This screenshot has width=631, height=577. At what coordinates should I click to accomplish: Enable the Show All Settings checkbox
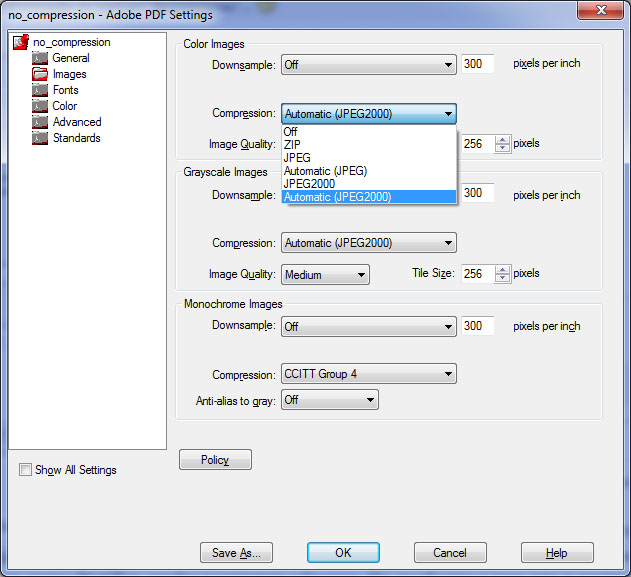[25, 470]
